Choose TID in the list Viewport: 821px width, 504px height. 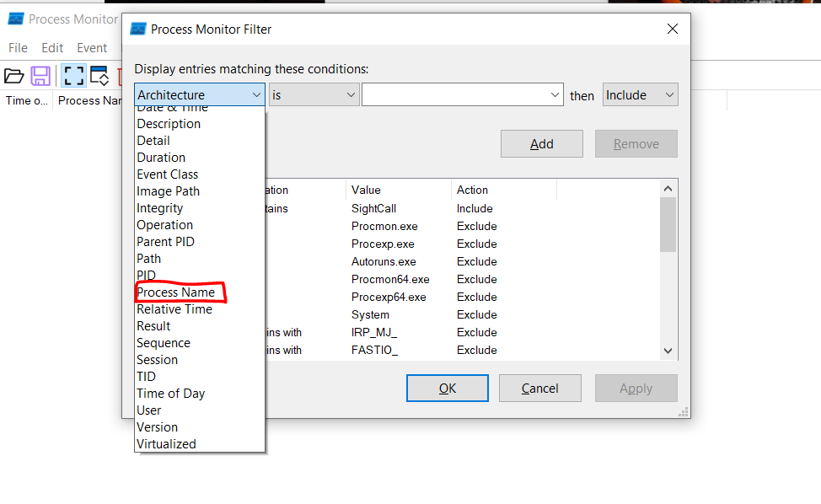pos(200,376)
